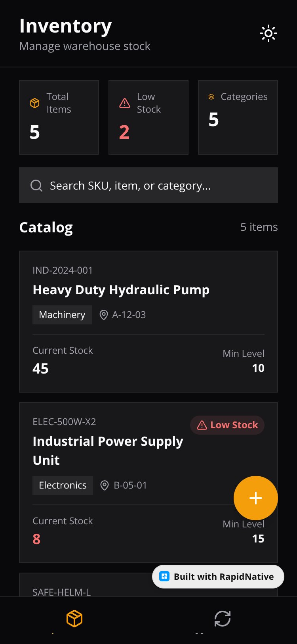Select the Total Items stat card
The width and height of the screenshot is (297, 644).
click(59, 117)
